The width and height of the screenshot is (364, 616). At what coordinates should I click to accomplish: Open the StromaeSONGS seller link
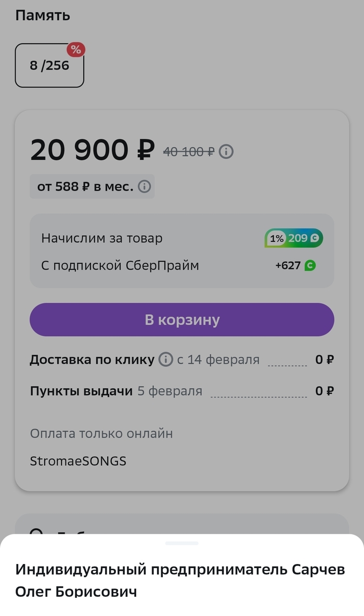78,461
